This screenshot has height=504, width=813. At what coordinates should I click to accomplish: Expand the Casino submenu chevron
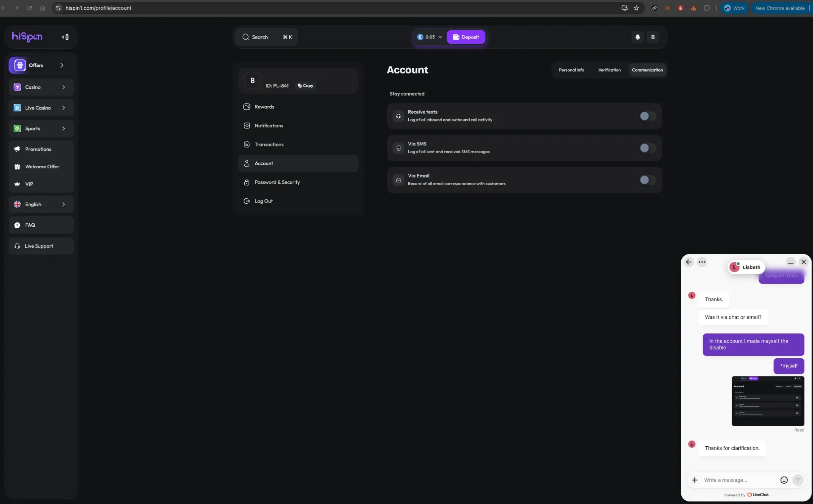coord(63,87)
